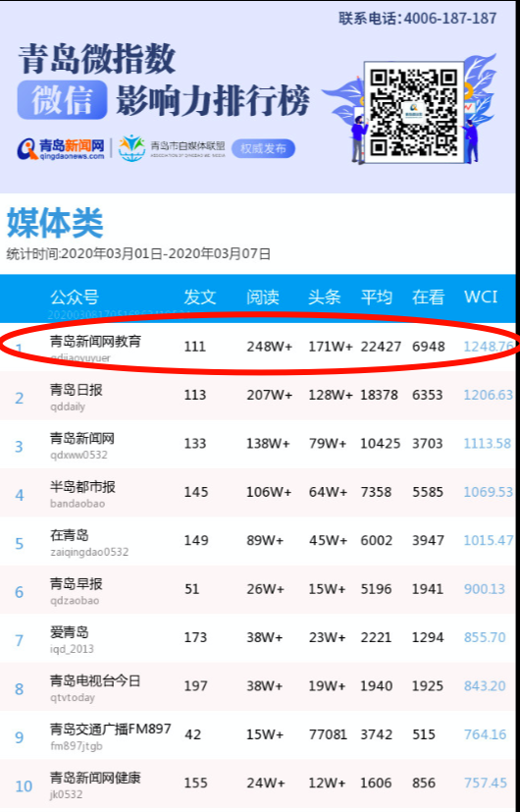Select the 青岛新闻网教育 account name
The height and width of the screenshot is (812, 520).
tap(95, 341)
